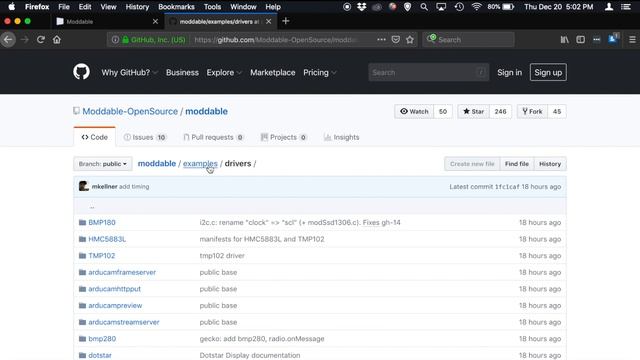
Task: Open Time Machine menu bar icon
Action: tap(459, 7)
